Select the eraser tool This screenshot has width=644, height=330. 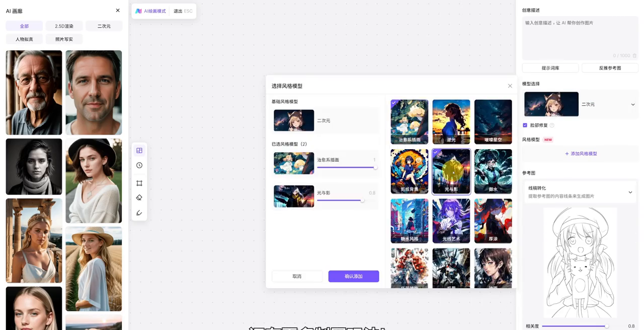click(139, 197)
